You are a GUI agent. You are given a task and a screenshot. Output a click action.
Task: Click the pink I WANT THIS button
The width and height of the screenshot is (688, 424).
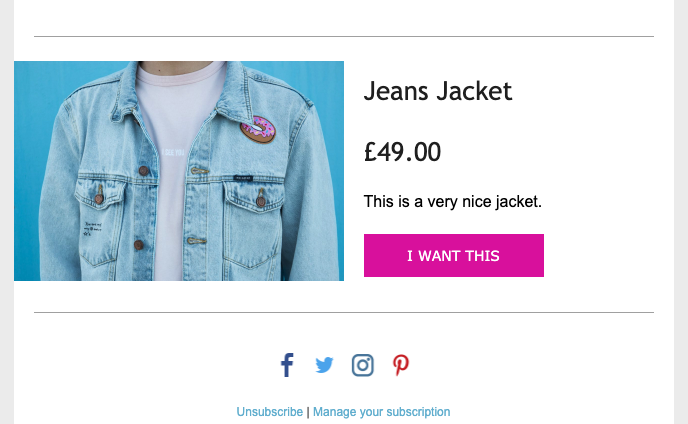click(x=454, y=255)
